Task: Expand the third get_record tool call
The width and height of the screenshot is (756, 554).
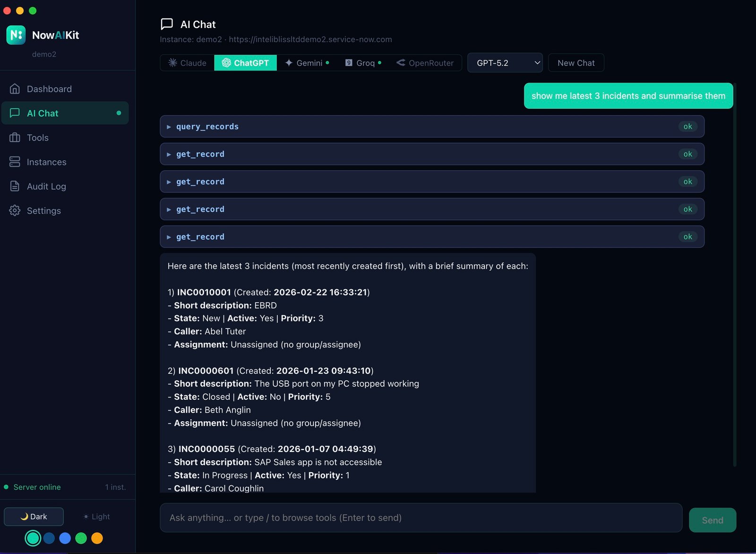Action: pyautogui.click(x=432, y=209)
